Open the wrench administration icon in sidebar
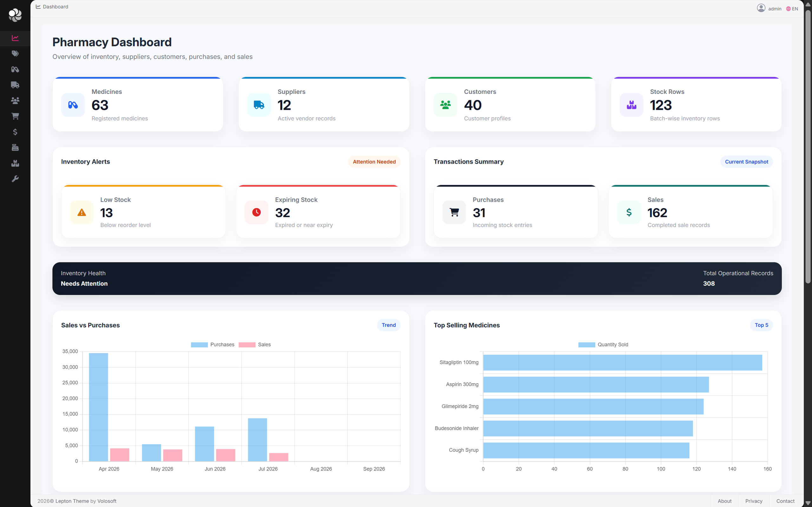Viewport: 812px width, 507px height. [15, 179]
